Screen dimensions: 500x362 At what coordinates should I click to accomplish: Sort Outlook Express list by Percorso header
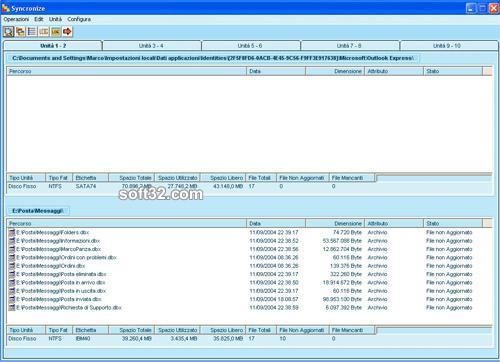(x=126, y=71)
